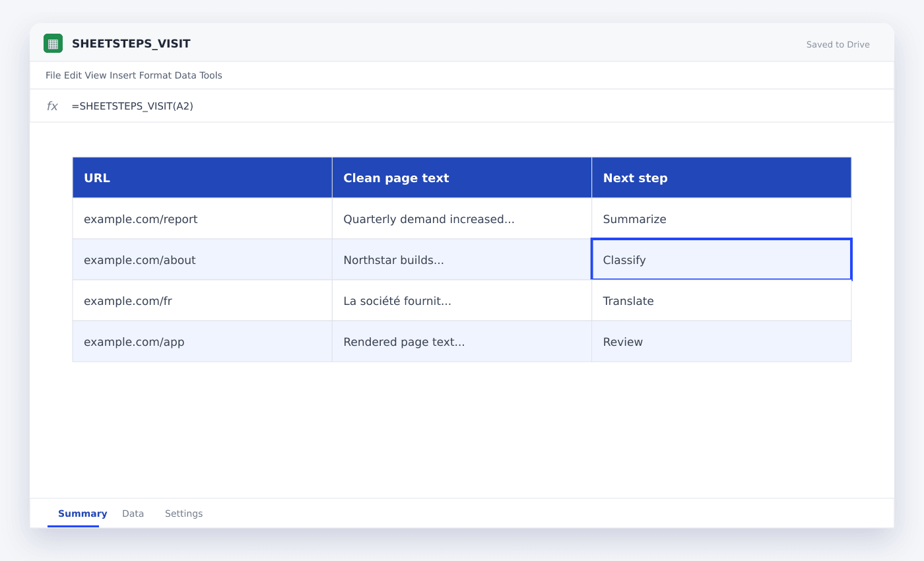
Task: Switch to the Summary sheet tab
Action: [x=82, y=513]
